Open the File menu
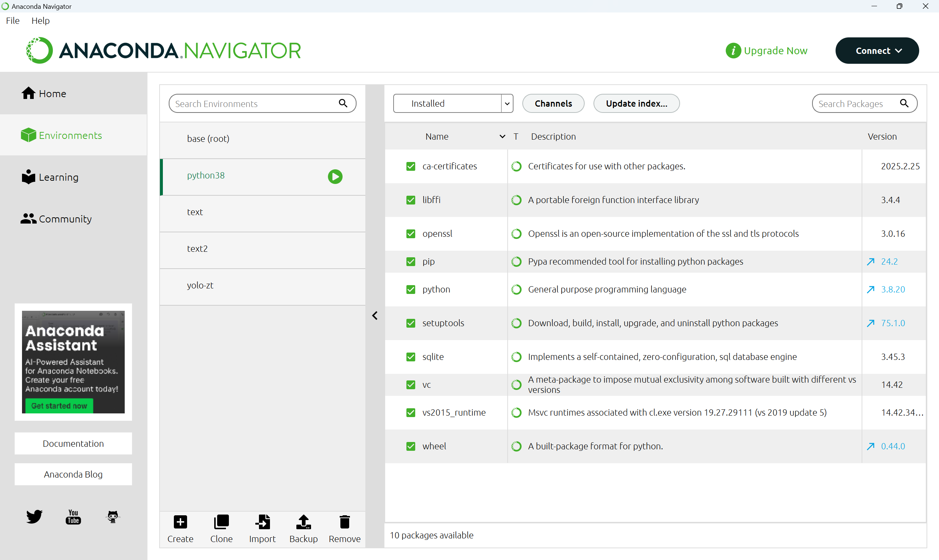939x560 pixels. (x=12, y=21)
